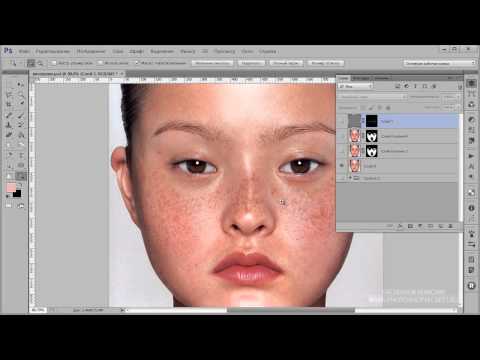Click the pink foreground color swatch
The width and height of the screenshot is (480, 360).
coord(11,187)
